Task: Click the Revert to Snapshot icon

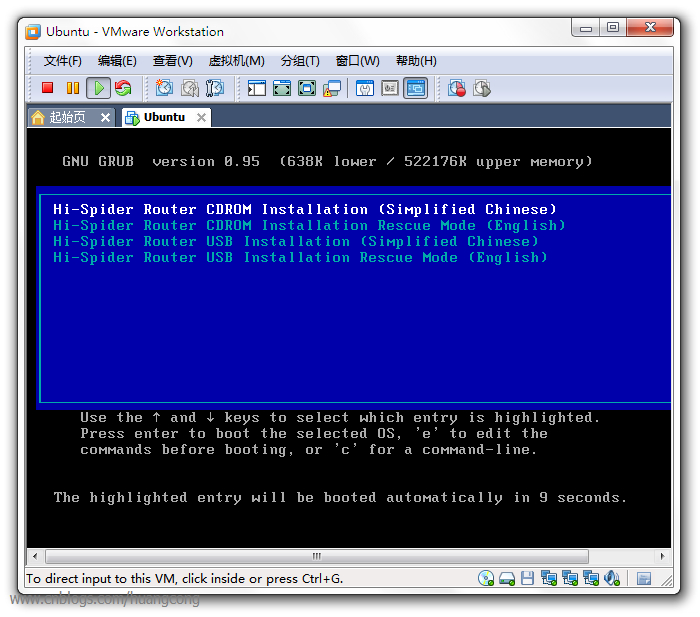Action: (x=190, y=88)
